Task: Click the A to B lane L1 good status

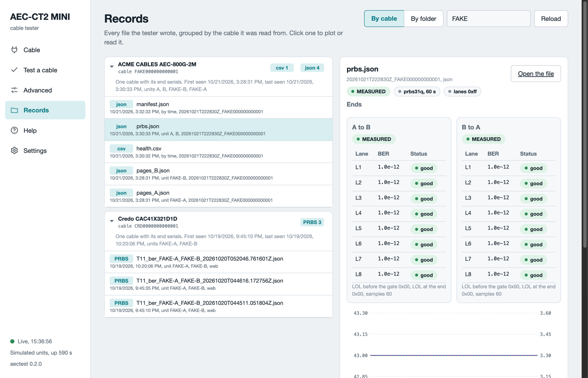Action: coord(424,168)
